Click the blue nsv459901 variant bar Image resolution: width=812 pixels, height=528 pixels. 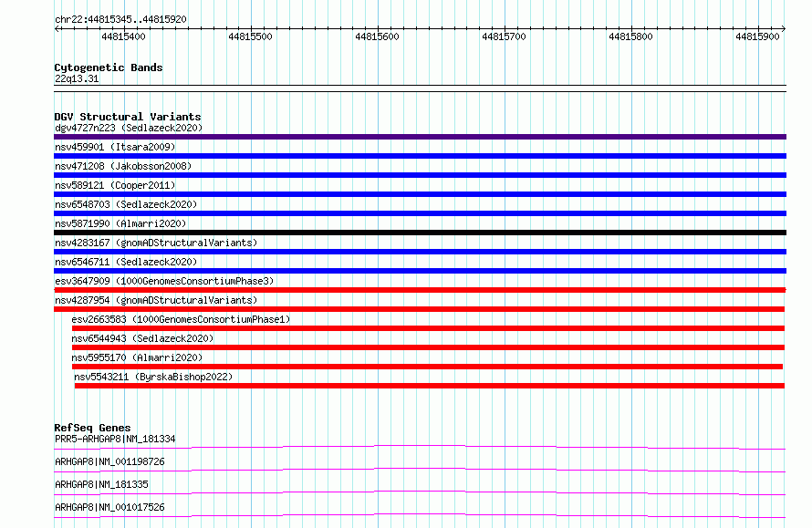point(420,156)
